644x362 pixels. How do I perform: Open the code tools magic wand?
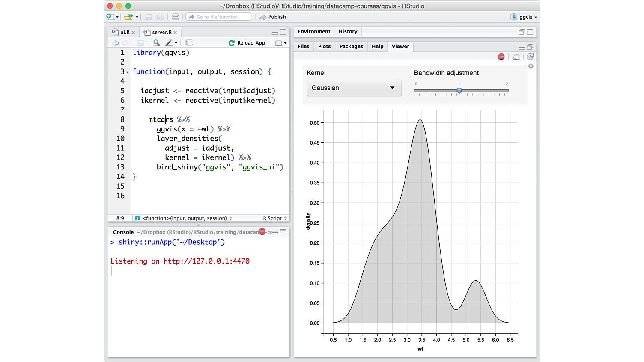pyautogui.click(x=170, y=43)
